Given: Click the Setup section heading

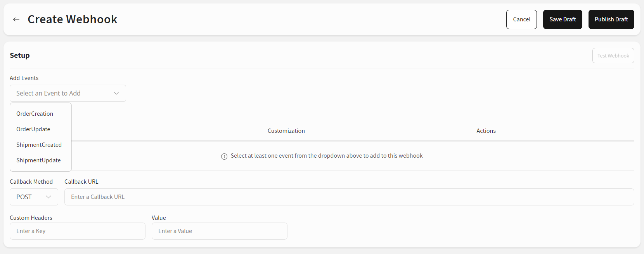Looking at the screenshot, I should click(20, 56).
